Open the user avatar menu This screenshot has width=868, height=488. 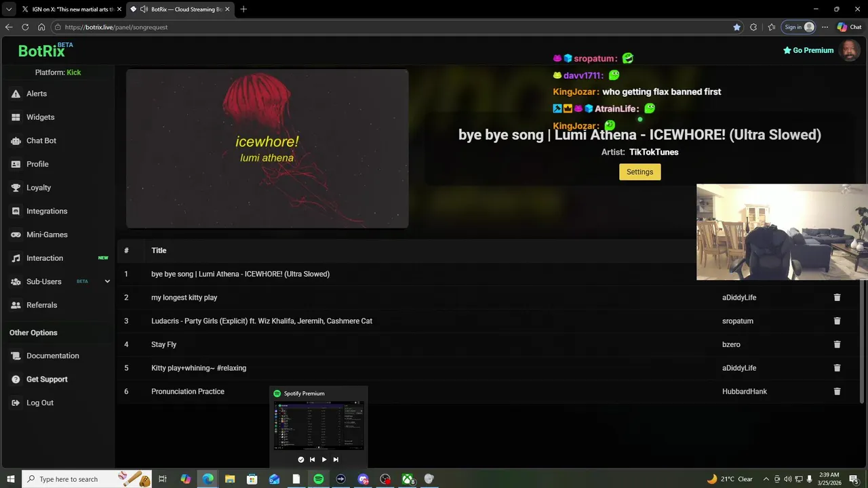coord(850,50)
